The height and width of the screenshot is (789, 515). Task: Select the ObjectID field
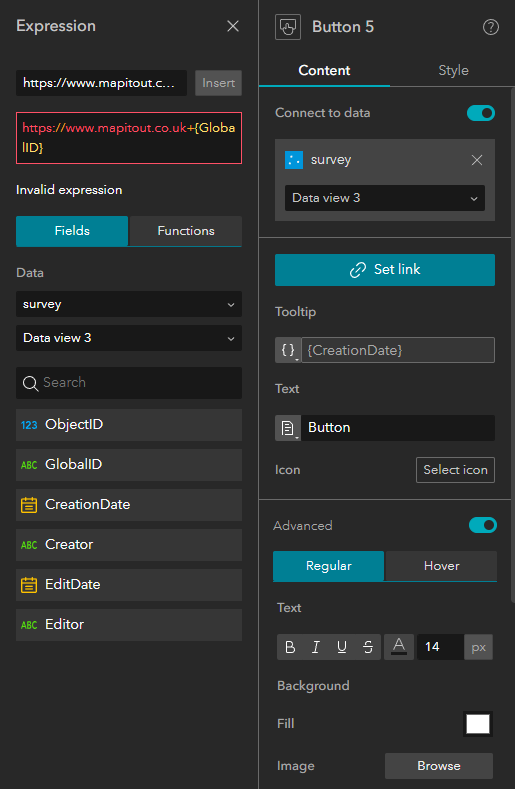point(129,425)
